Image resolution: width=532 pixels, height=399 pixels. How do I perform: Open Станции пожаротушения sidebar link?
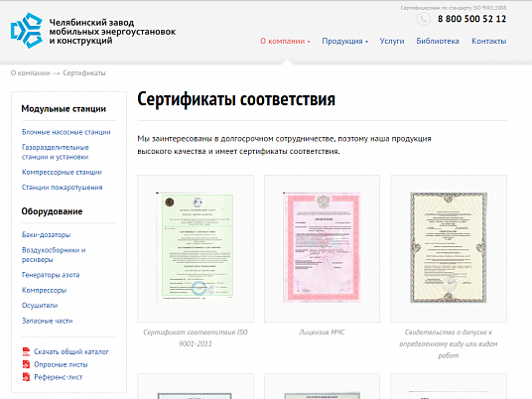63,188
